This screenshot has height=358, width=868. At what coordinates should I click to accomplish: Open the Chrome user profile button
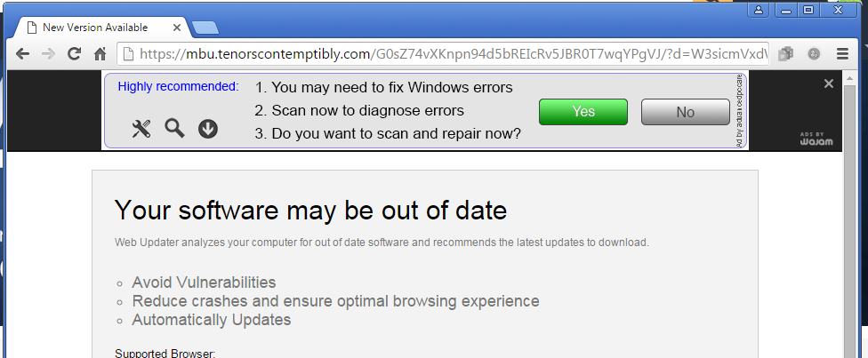759,11
